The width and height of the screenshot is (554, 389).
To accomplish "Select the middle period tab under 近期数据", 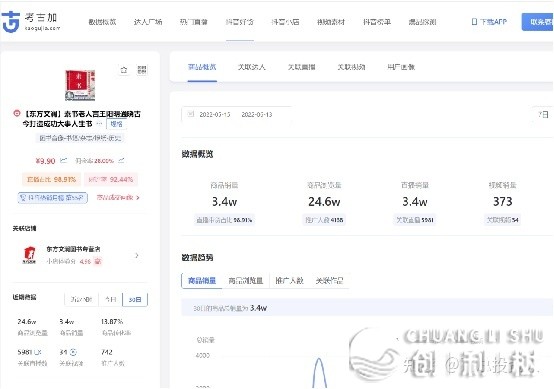I will point(111,300).
